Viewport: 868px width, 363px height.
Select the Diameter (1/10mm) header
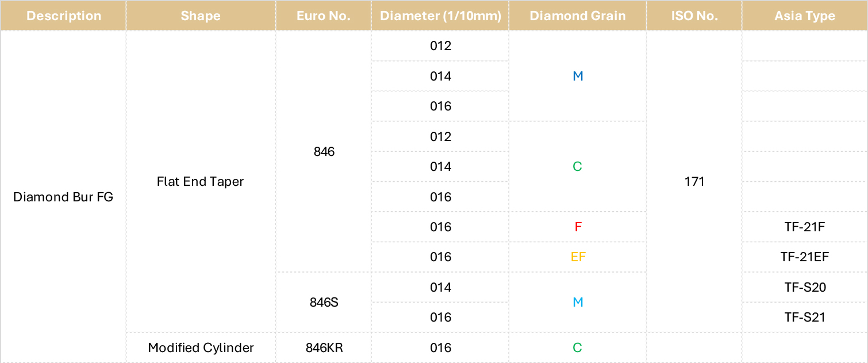[x=440, y=16]
